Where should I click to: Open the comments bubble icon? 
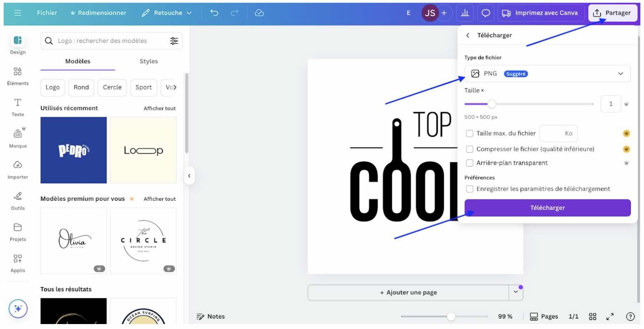pos(486,13)
